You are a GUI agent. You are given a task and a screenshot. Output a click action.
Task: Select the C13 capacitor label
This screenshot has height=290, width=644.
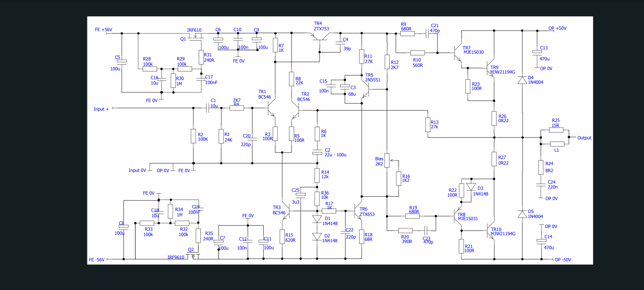pos(544,48)
